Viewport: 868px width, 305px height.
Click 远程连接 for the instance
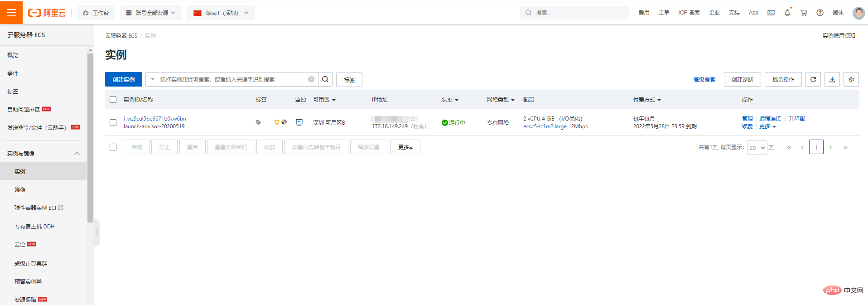pos(770,119)
